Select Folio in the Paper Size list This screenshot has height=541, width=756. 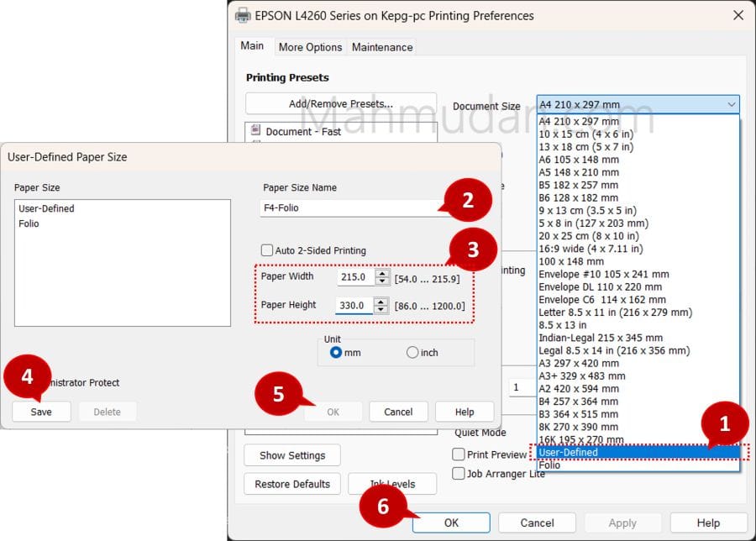tap(29, 223)
